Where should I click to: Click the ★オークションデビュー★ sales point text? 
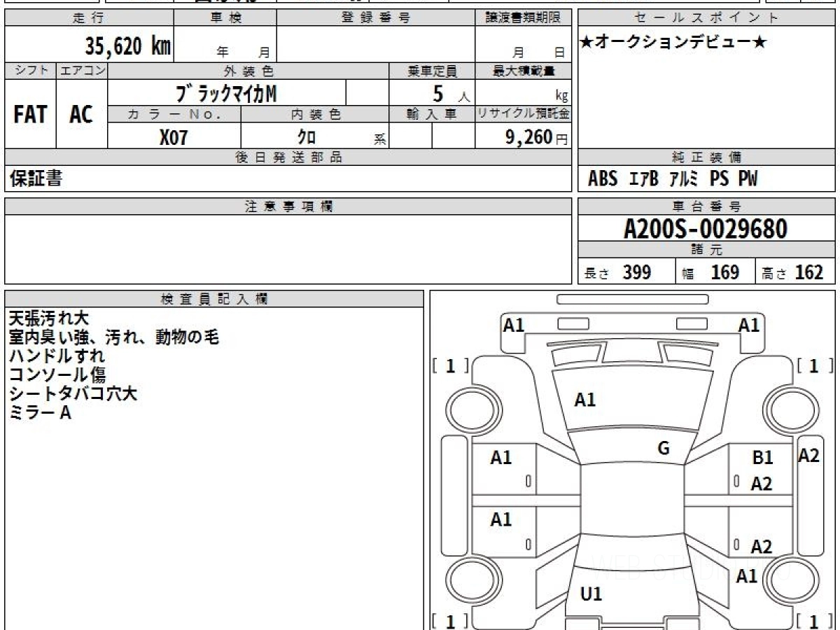coord(673,43)
